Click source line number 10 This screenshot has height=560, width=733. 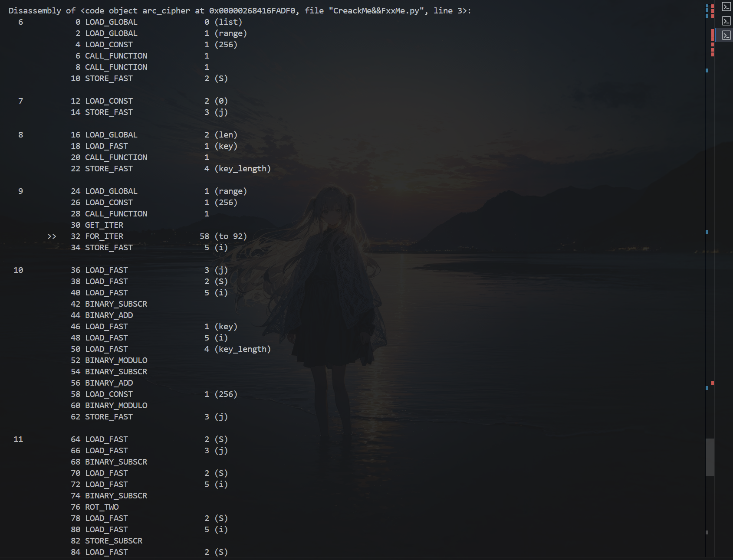click(x=18, y=270)
